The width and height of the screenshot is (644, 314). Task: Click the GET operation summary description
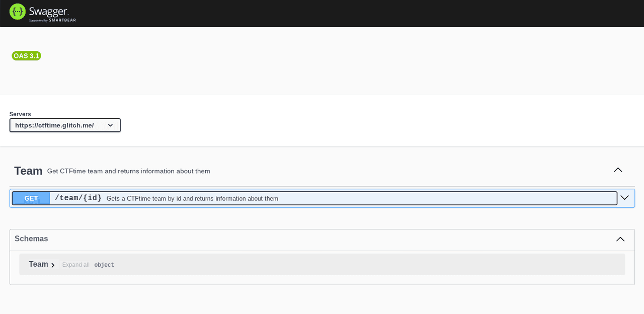[x=192, y=199]
